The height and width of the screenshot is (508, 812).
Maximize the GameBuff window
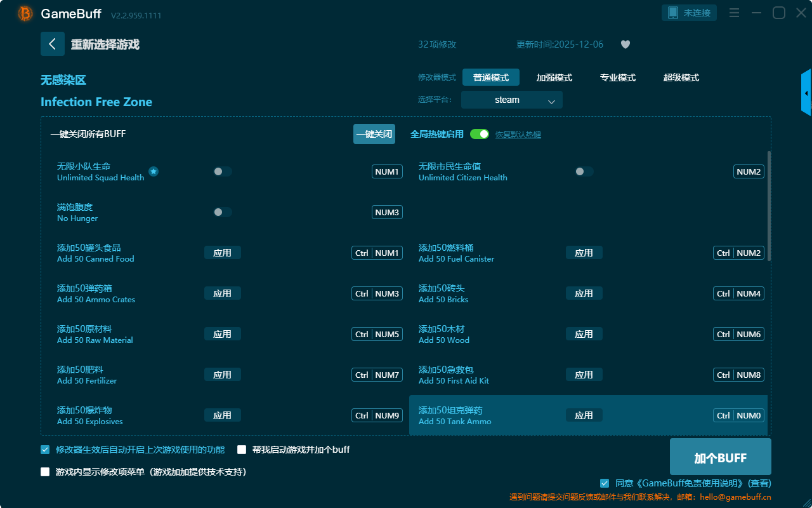tap(778, 13)
